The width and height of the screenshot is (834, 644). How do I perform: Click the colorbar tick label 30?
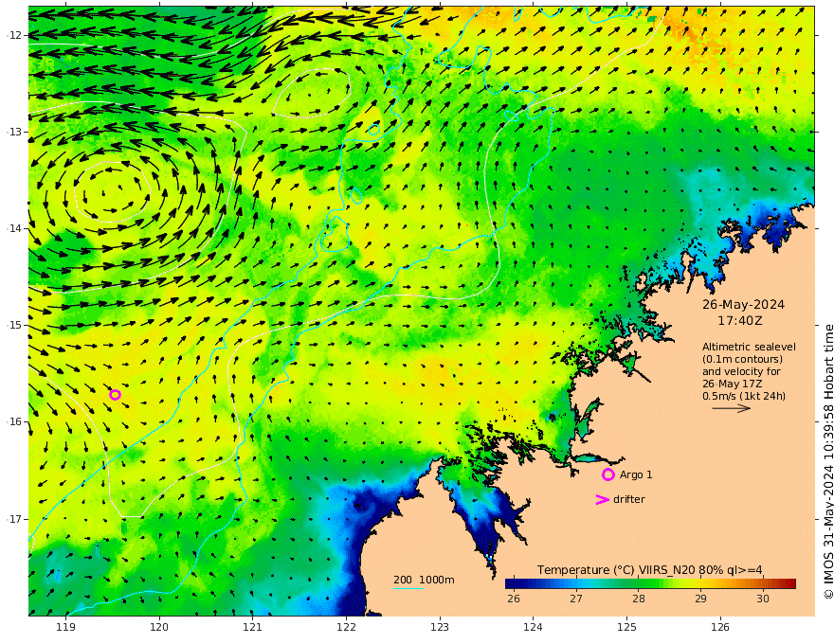pyautogui.click(x=763, y=599)
